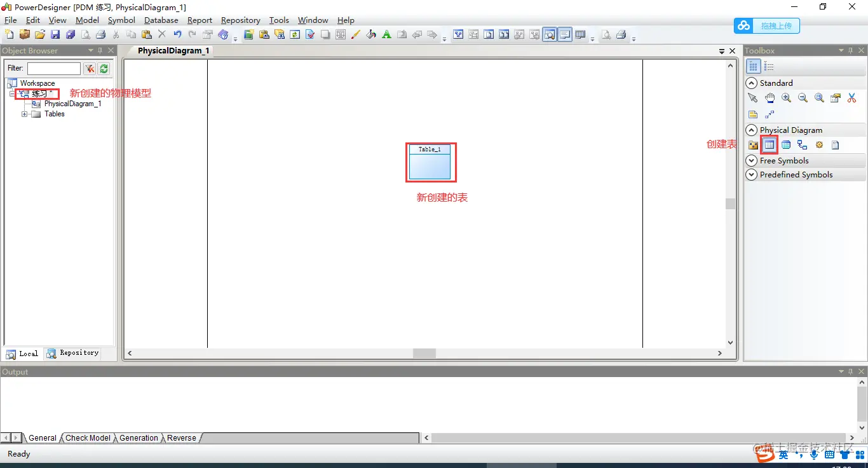
Task: Open the Object Browser panel dropdown arrow
Action: pyautogui.click(x=91, y=50)
